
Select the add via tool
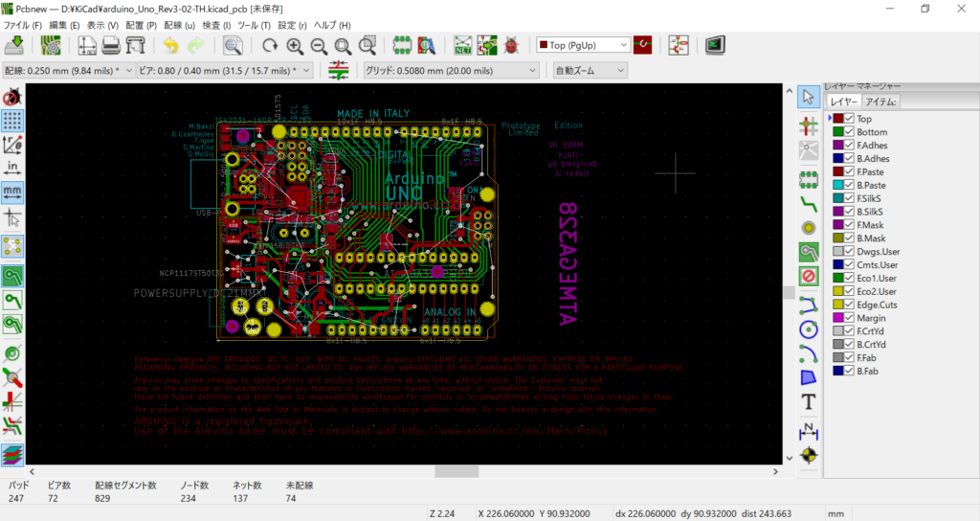point(809,228)
